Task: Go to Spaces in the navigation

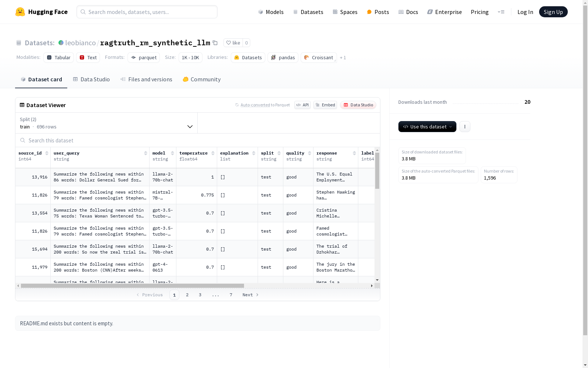Action: (345, 12)
